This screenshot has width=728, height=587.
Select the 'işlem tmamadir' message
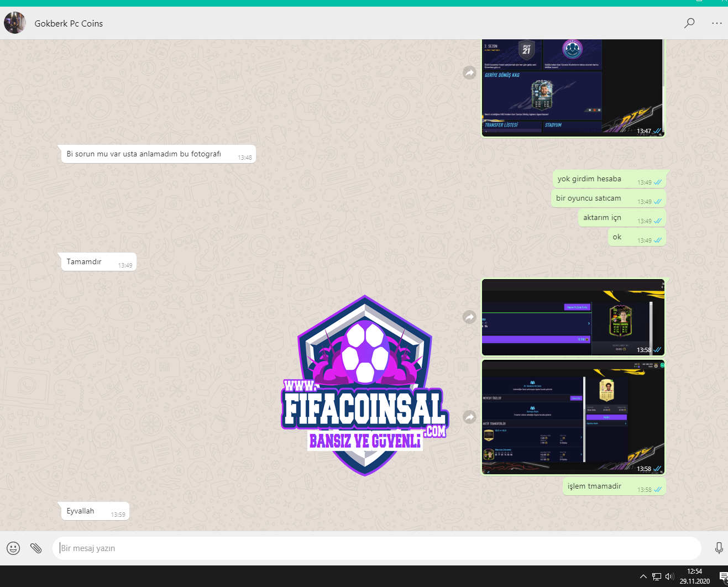click(614, 486)
